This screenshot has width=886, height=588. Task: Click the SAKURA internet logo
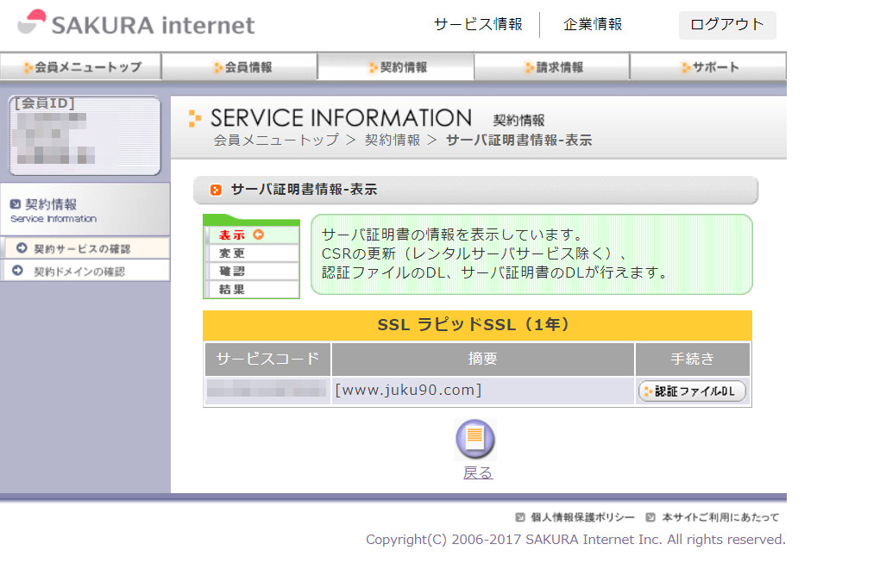tap(136, 24)
